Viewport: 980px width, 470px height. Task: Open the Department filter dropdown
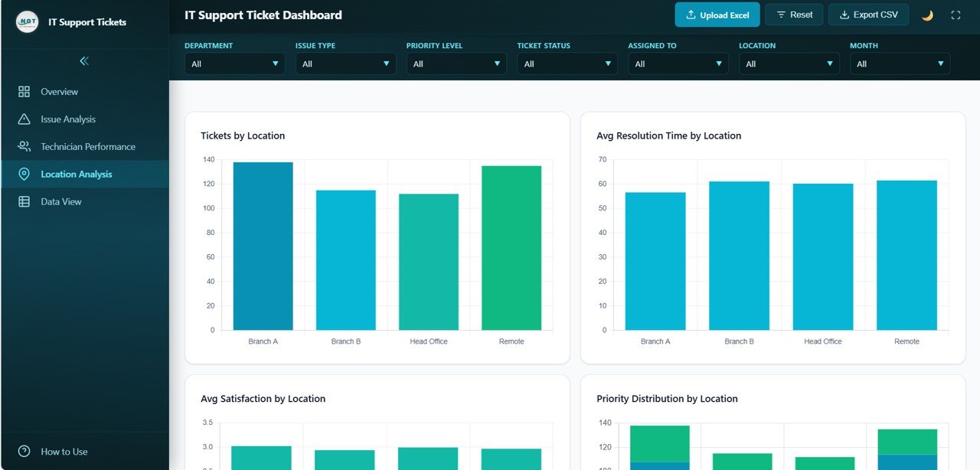(234, 64)
